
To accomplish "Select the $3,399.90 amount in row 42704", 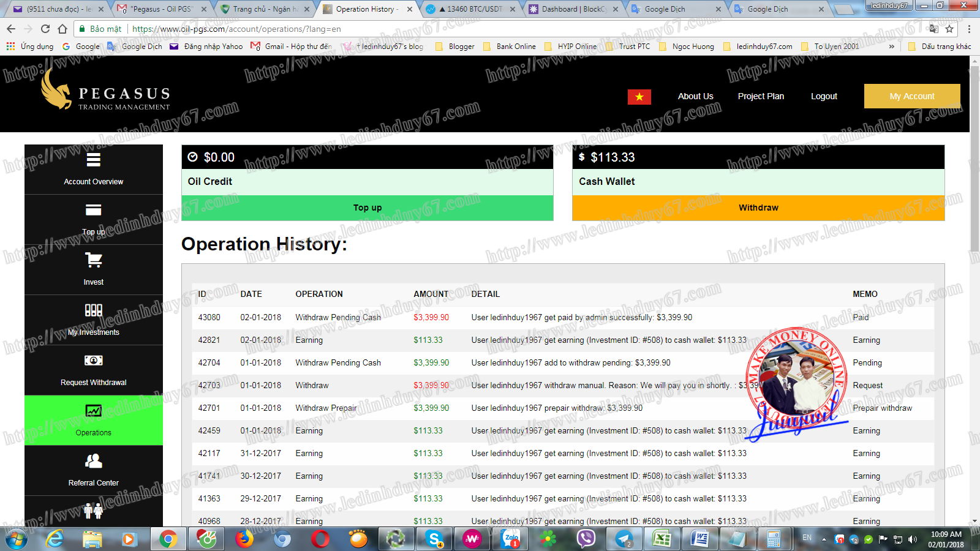I will (431, 362).
